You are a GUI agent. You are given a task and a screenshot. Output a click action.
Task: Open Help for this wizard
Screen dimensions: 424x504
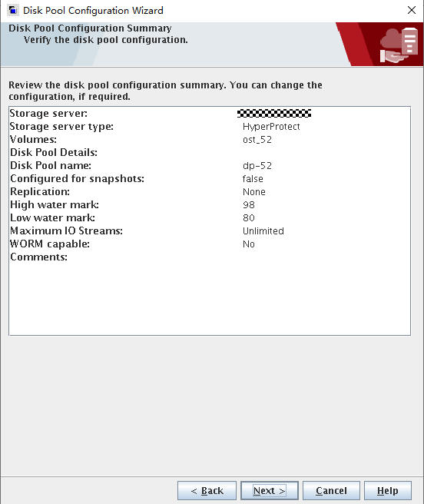pyautogui.click(x=388, y=490)
